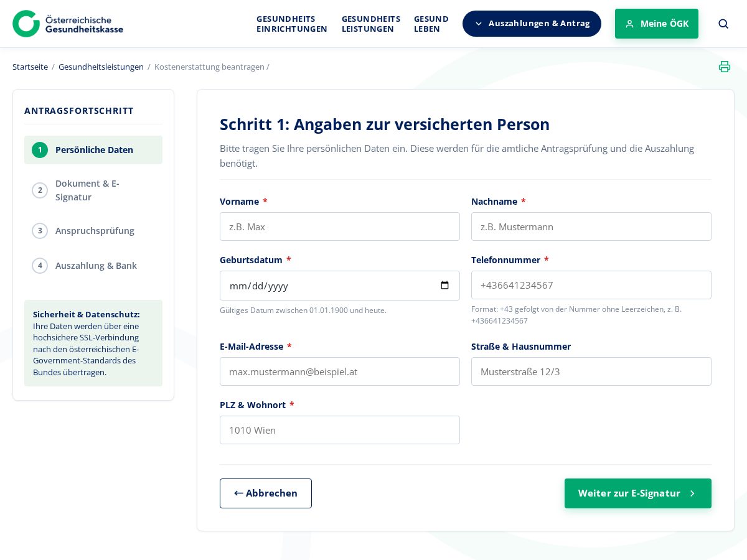
Task: Open Gesundheitsleistungen menu
Action: (x=371, y=24)
